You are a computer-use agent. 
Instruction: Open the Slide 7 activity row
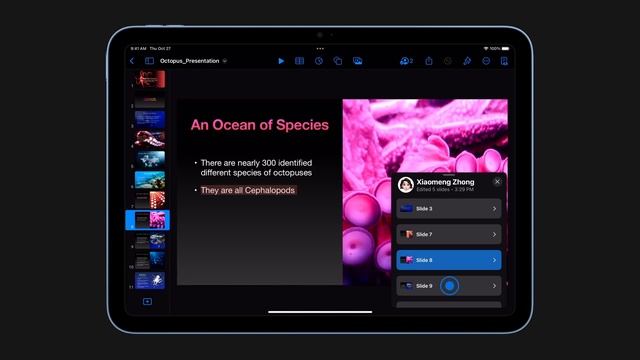[x=449, y=234]
